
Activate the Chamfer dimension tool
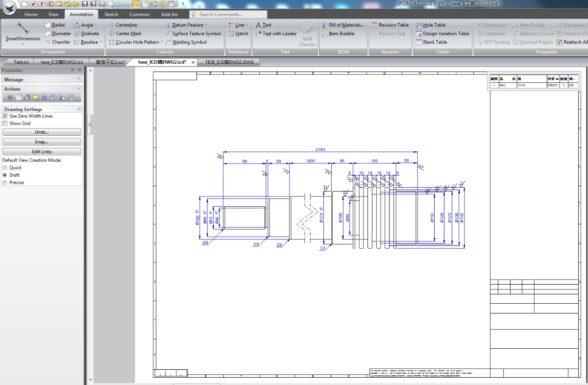point(57,42)
